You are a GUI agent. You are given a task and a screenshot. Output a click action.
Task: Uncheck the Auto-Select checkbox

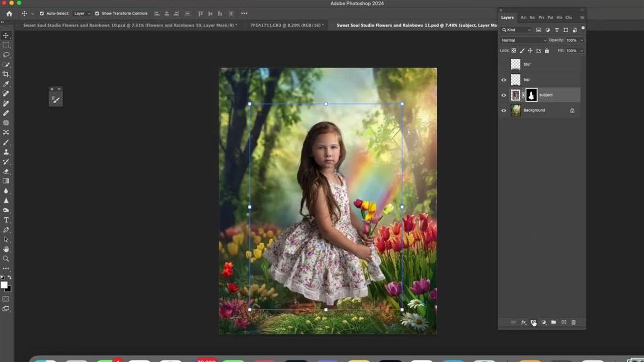[x=42, y=14]
